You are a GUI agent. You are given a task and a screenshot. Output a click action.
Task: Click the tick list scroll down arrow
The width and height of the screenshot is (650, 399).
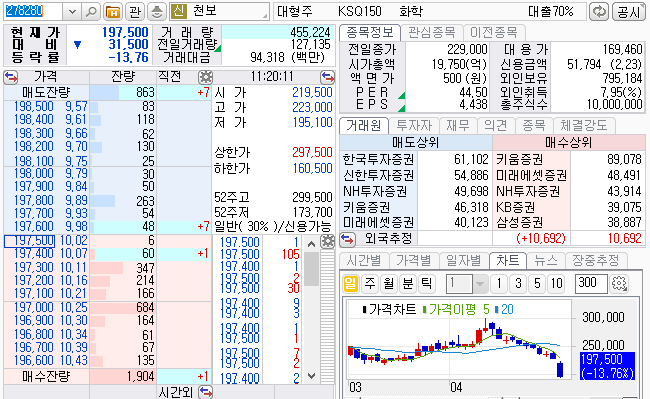click(311, 376)
